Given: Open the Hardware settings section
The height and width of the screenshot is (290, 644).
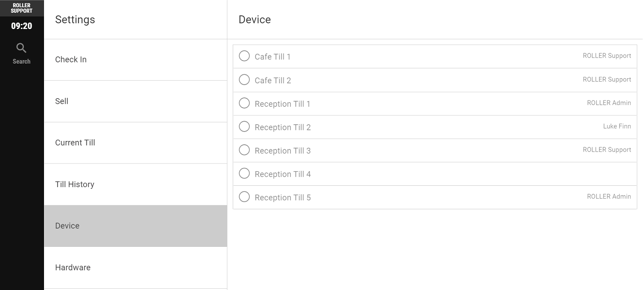Looking at the screenshot, I should tap(135, 267).
